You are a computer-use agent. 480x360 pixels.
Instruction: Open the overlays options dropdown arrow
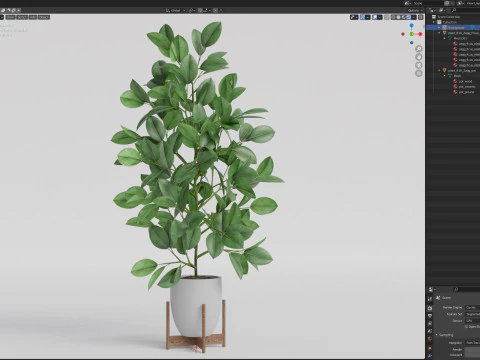pos(380,17)
